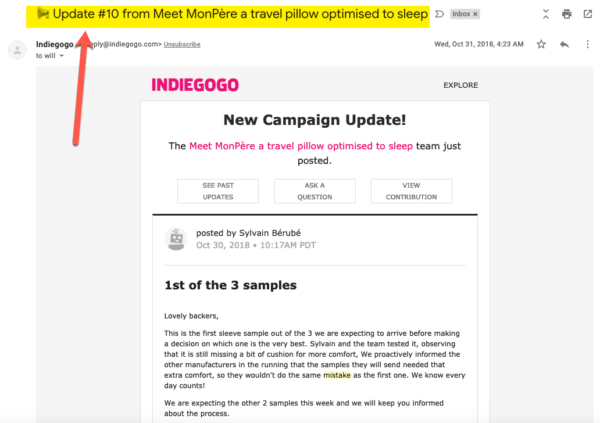The image size is (600, 423).
Task: Star this Indiegogo email
Action: coord(541,44)
